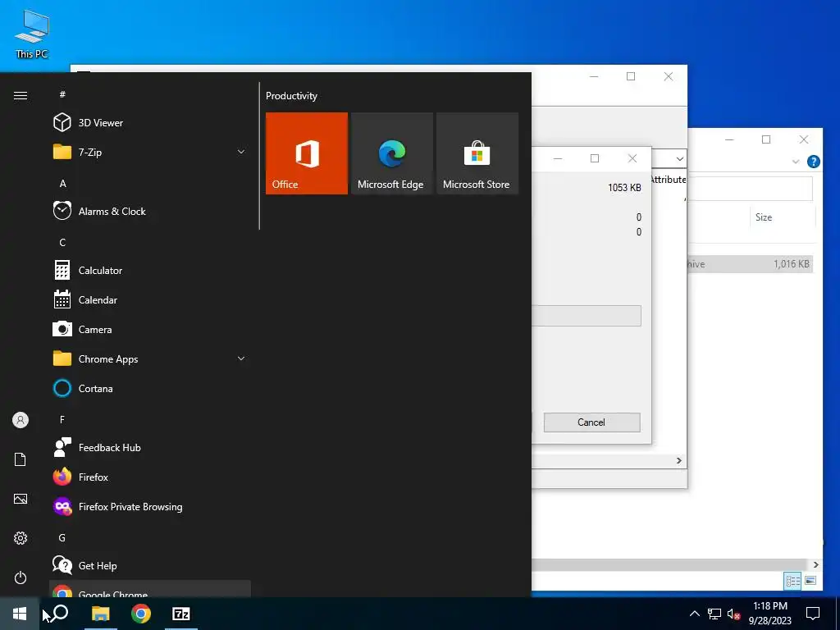
Task: Open taskbar Search
Action: (60, 614)
